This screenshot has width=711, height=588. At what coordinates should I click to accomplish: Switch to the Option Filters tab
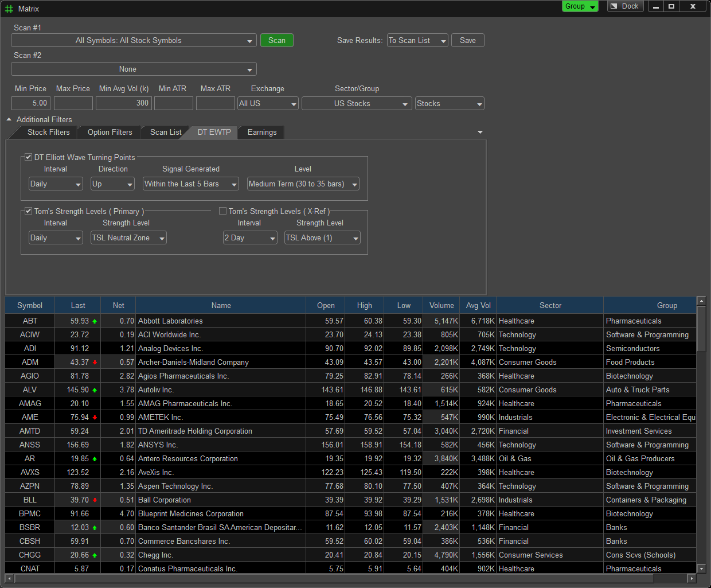point(110,133)
